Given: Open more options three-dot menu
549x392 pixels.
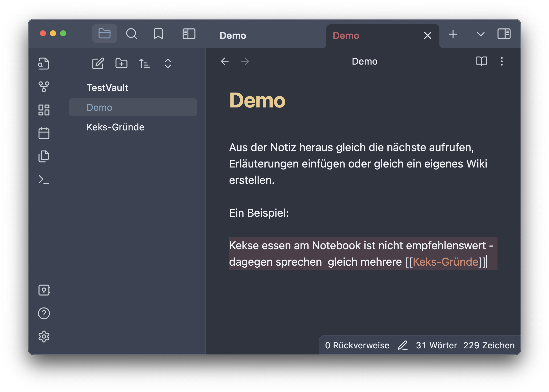Looking at the screenshot, I should [502, 61].
